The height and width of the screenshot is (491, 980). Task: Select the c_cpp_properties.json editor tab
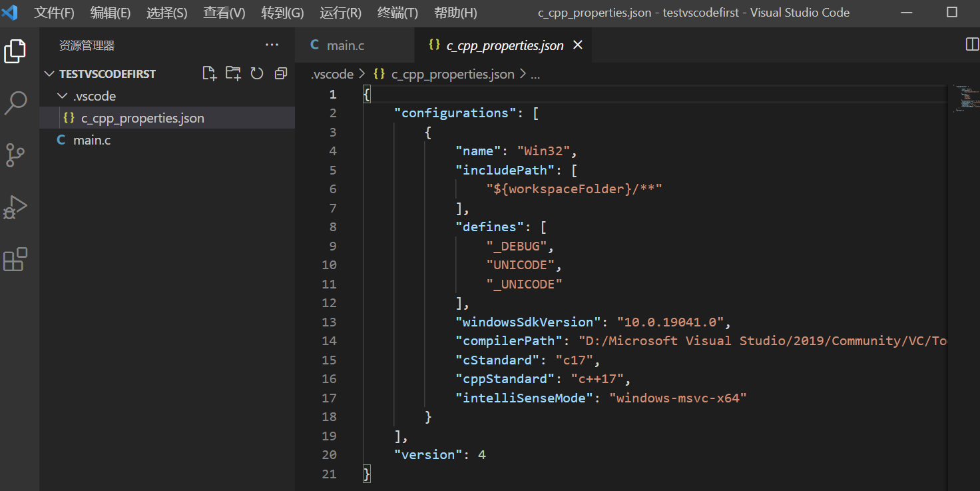pyautogui.click(x=504, y=45)
